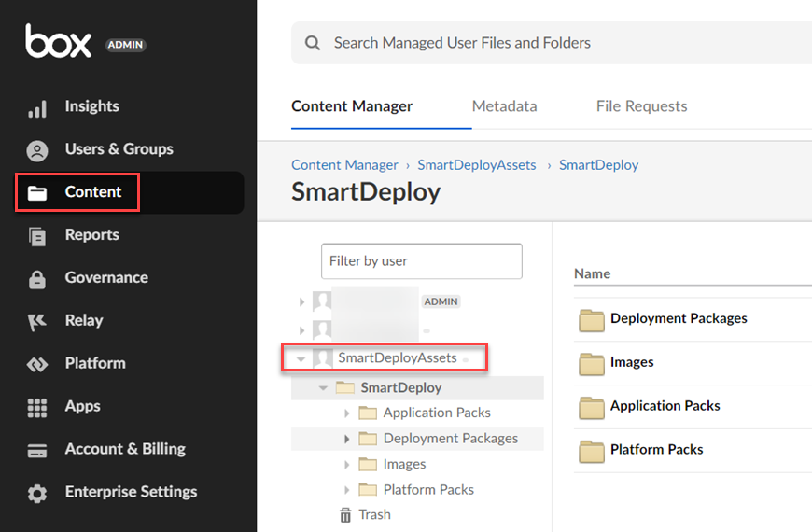The height and width of the screenshot is (532, 812).
Task: Click the Trash bin icon in tree
Action: click(345, 515)
